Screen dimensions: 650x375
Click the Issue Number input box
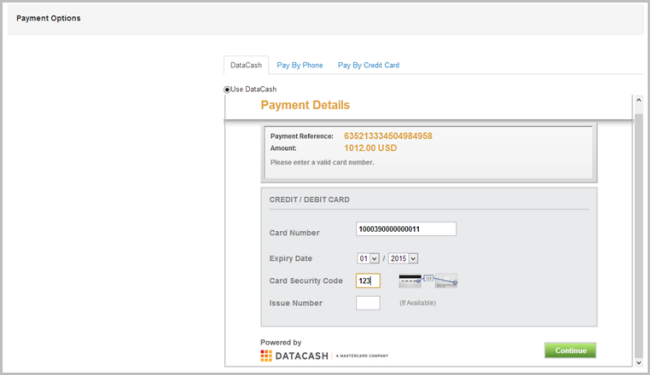(368, 303)
